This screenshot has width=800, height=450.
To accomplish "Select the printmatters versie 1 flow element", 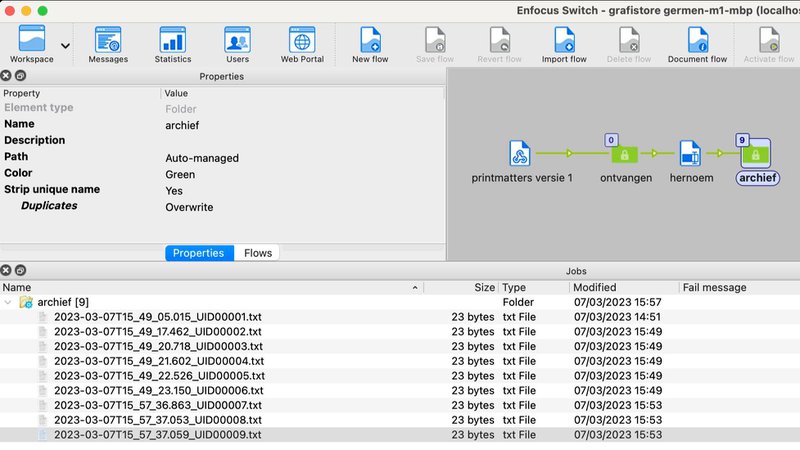I will point(520,154).
